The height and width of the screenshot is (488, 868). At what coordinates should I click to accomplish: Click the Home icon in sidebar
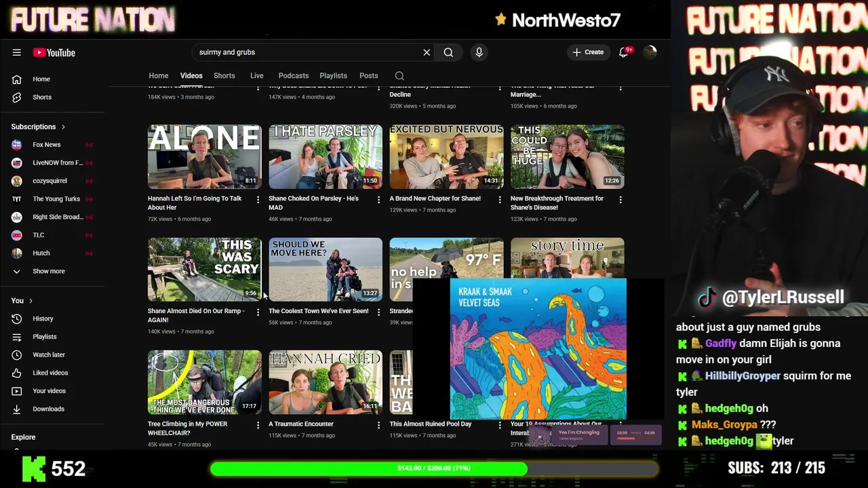(x=16, y=79)
